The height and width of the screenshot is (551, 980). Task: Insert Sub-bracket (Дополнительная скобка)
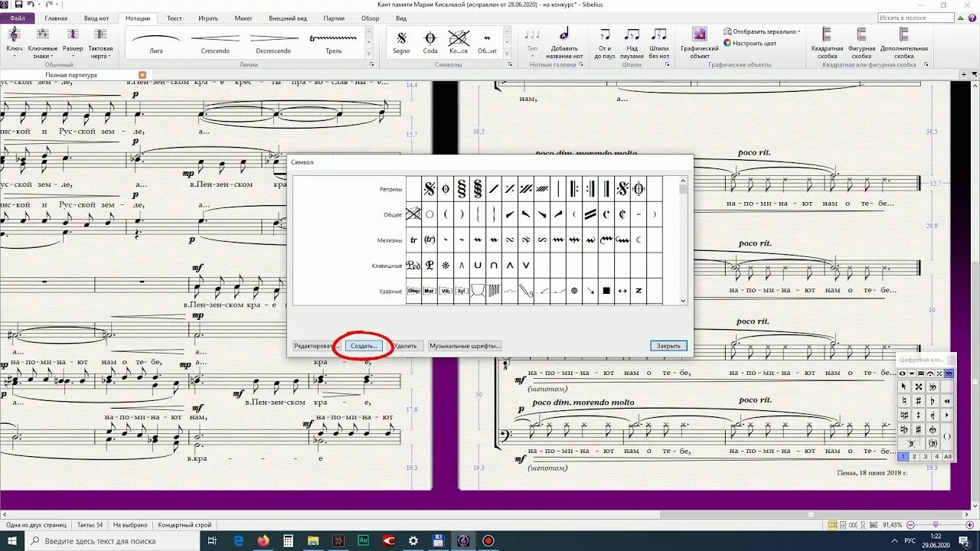tap(903, 43)
